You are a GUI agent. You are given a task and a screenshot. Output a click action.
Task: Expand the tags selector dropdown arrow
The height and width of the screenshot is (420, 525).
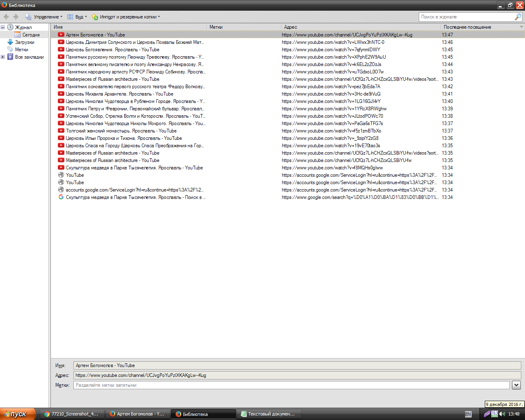516,385
